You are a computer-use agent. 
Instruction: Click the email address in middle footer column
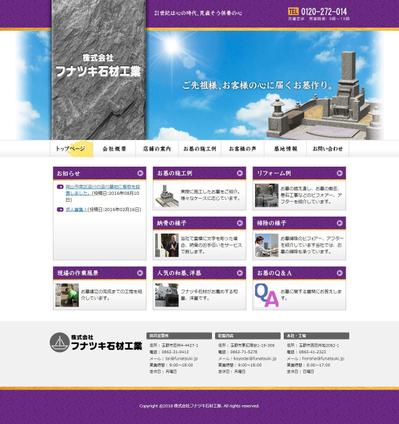[x=255, y=358]
